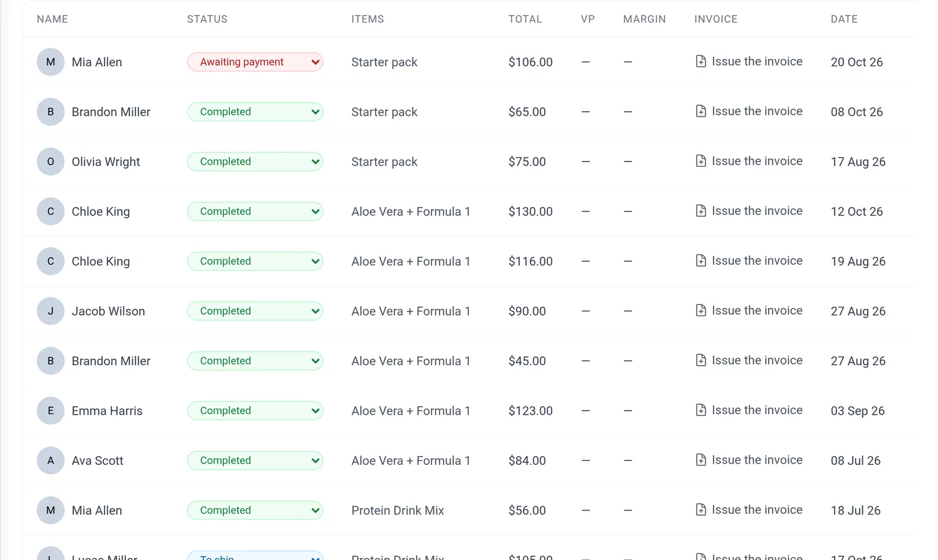This screenshot has width=938, height=560.
Task: Click 'Issue the invoice' for the 17 Aug 26 order
Action: (x=757, y=161)
